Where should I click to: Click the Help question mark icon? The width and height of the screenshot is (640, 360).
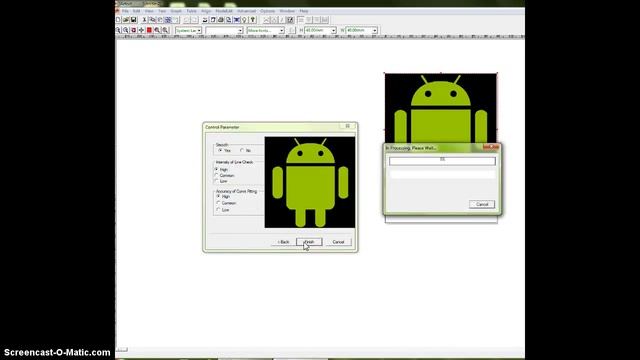pyautogui.click(x=253, y=20)
